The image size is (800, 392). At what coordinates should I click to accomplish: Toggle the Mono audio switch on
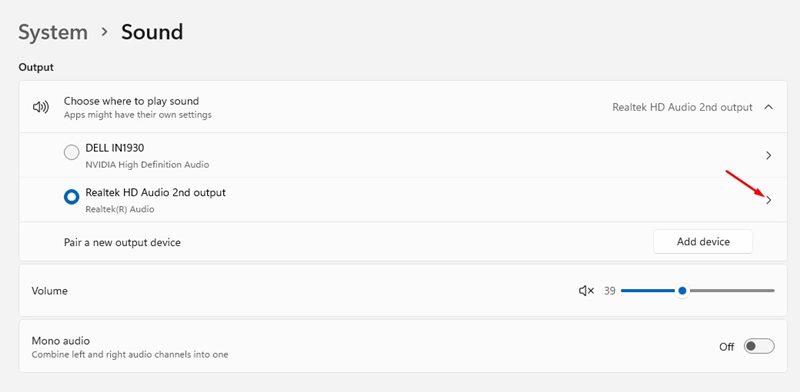[759, 347]
